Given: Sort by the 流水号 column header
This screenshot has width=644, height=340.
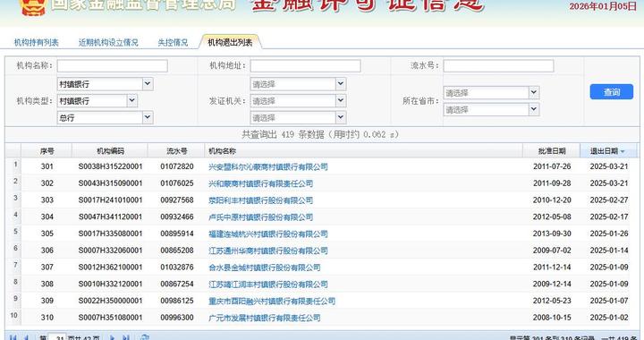Looking at the screenshot, I should (x=176, y=151).
